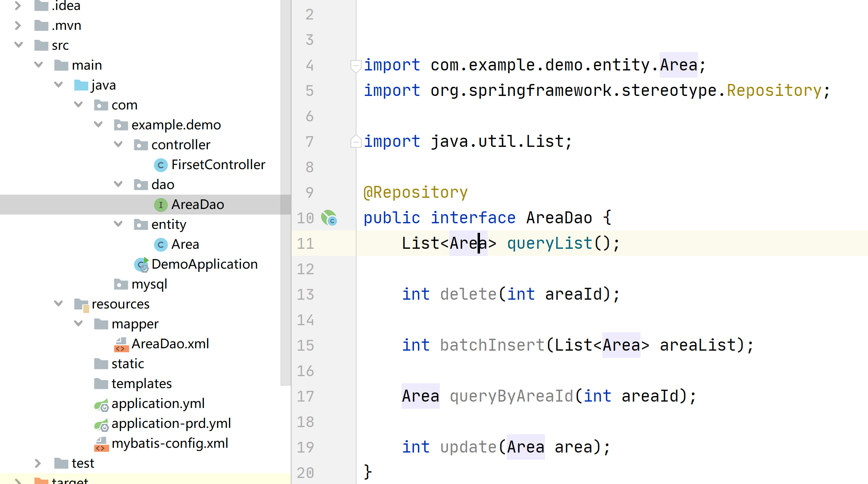Toggle import fold marker on line 4
The width and height of the screenshot is (868, 484).
point(355,65)
